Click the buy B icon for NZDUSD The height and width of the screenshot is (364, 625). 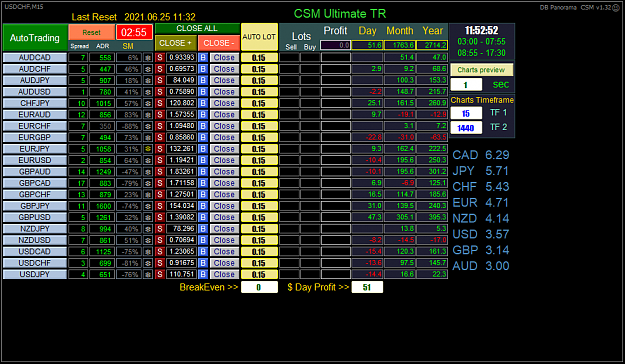pos(203,240)
